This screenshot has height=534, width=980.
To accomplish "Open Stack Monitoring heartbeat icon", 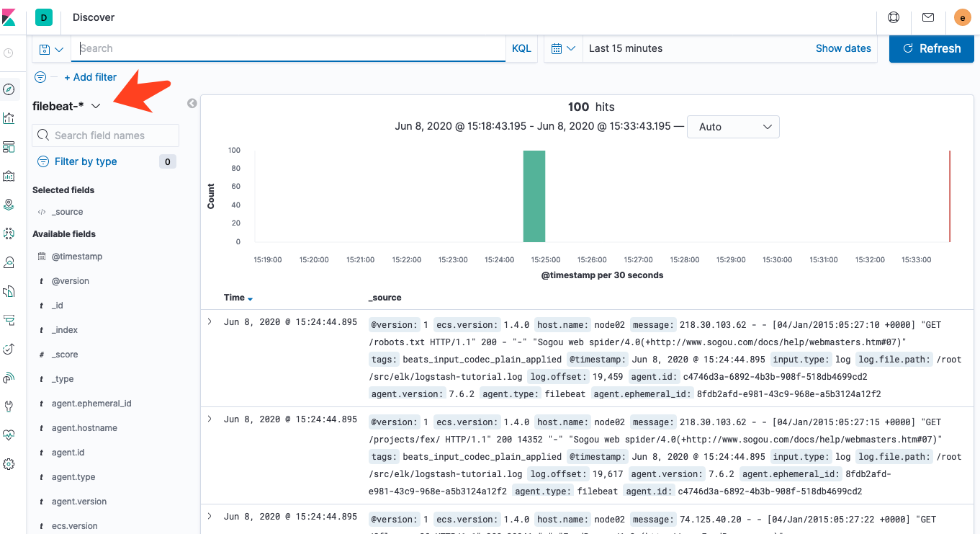I will click(9, 435).
